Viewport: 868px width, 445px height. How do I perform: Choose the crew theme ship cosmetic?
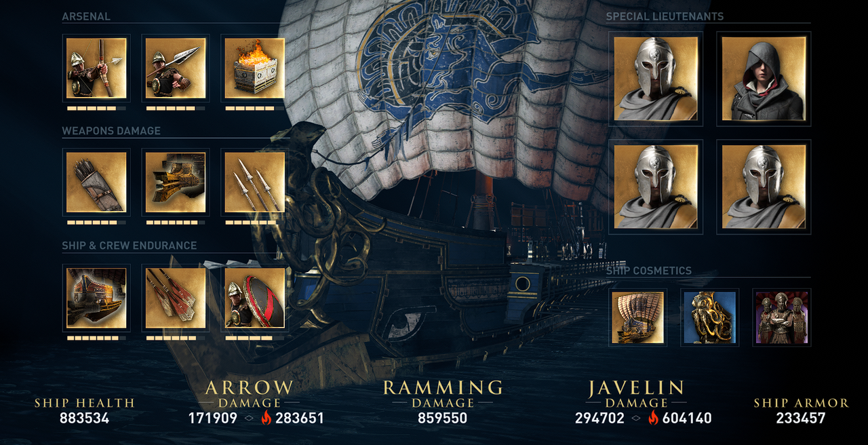(x=781, y=317)
